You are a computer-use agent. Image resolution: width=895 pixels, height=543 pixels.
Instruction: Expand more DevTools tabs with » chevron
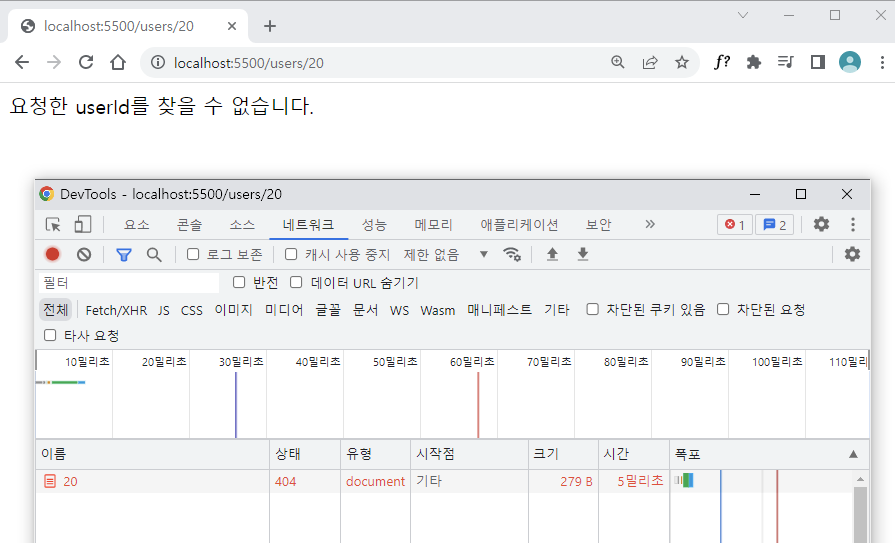coord(650,224)
